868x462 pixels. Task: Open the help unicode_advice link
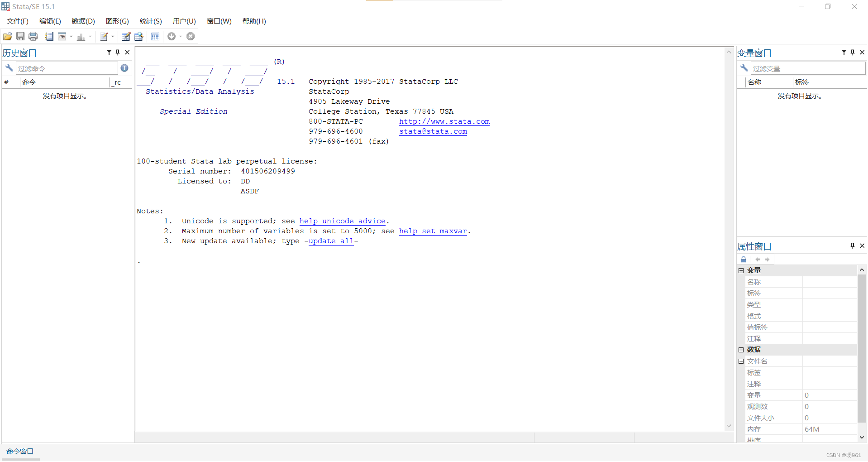[x=343, y=221]
